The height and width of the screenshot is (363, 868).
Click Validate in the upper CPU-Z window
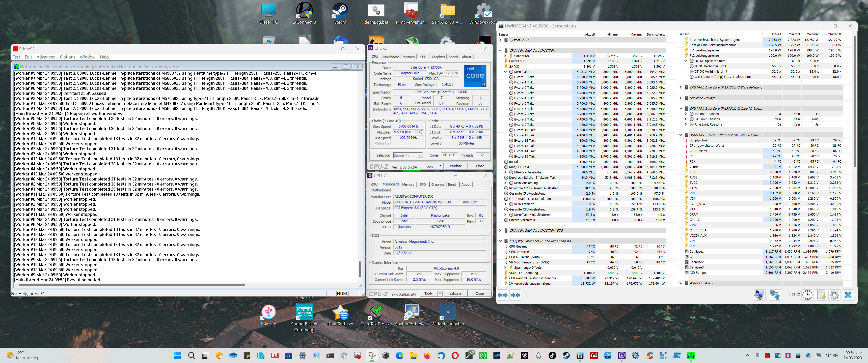click(455, 166)
